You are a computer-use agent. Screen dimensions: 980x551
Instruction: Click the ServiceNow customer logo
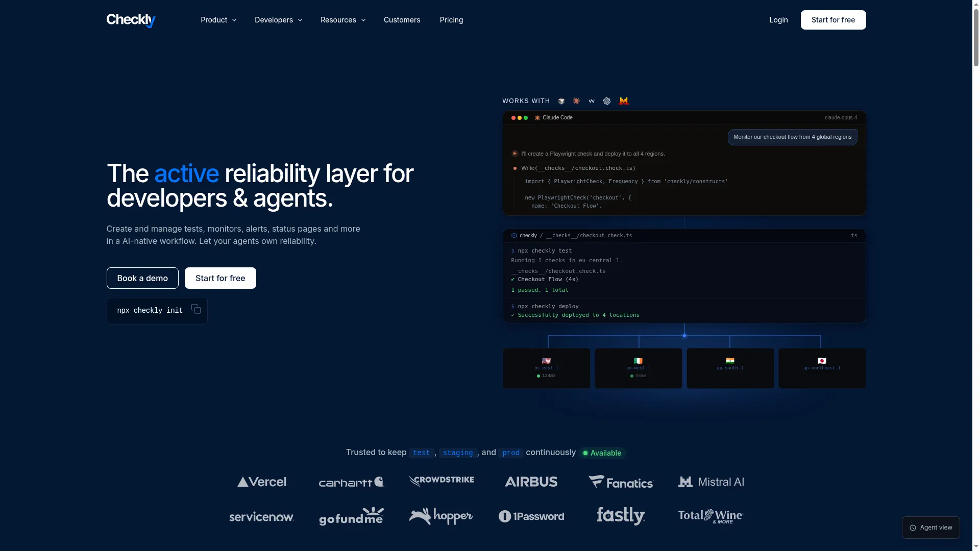pyautogui.click(x=261, y=517)
